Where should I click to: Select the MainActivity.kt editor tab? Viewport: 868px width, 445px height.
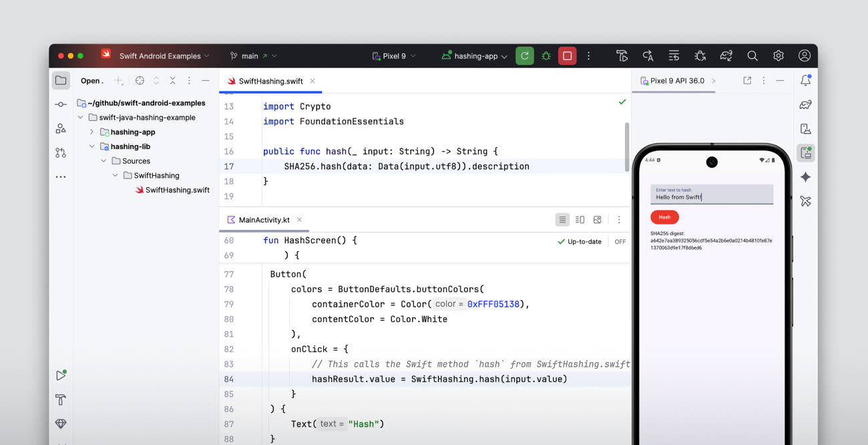click(264, 220)
